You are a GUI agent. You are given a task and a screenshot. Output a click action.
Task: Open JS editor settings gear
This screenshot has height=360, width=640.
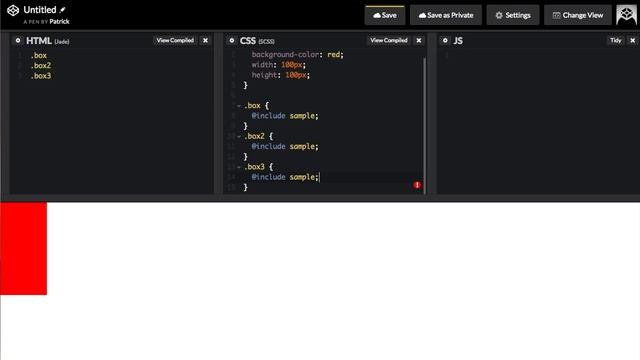[445, 40]
